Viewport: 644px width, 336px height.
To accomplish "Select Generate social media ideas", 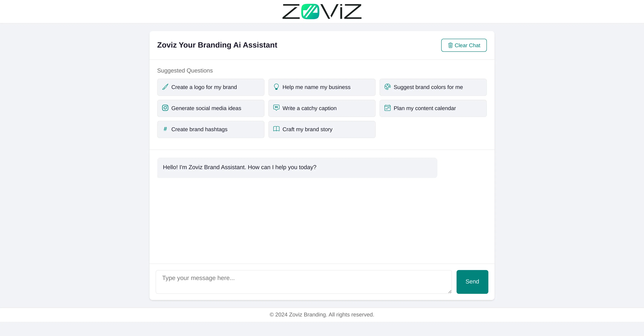I will coord(210,108).
